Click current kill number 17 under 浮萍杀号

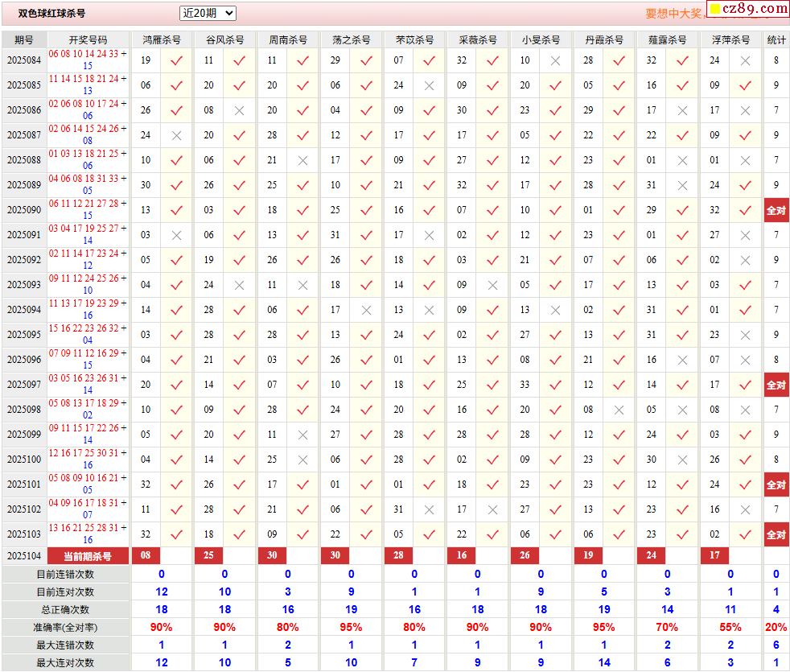click(x=714, y=555)
